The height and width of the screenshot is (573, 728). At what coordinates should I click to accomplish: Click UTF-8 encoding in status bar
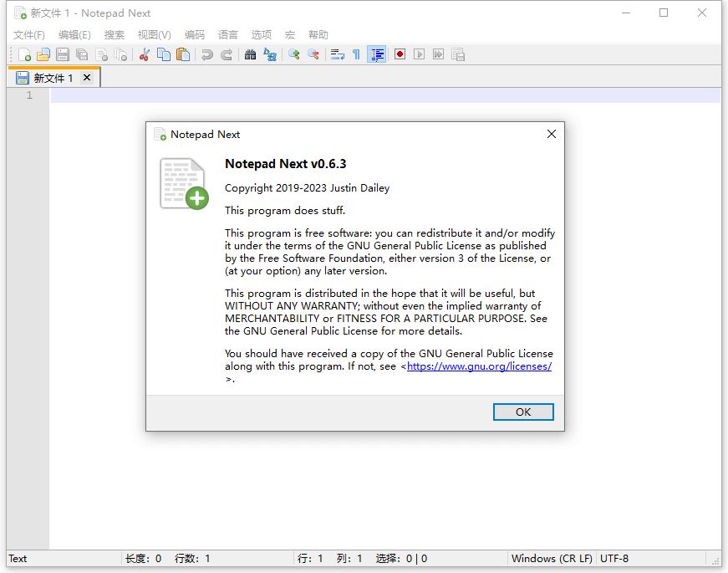pyautogui.click(x=614, y=559)
